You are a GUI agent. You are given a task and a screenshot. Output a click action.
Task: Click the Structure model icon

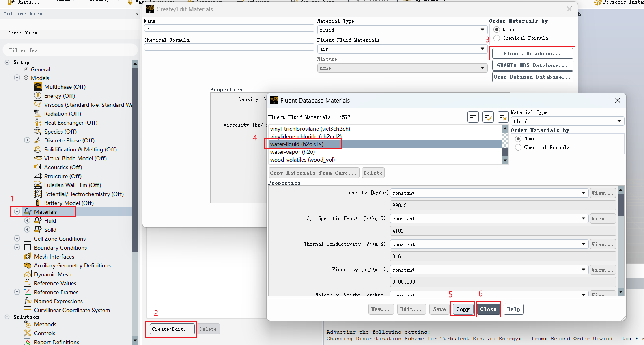[38, 176]
